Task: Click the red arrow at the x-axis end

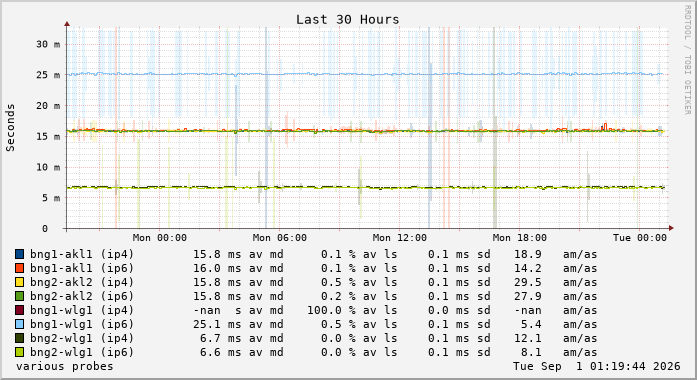Action: [671, 228]
